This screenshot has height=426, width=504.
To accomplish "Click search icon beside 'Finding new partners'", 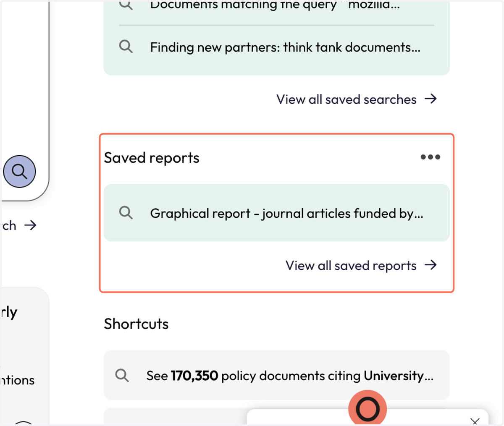I will tap(126, 46).
